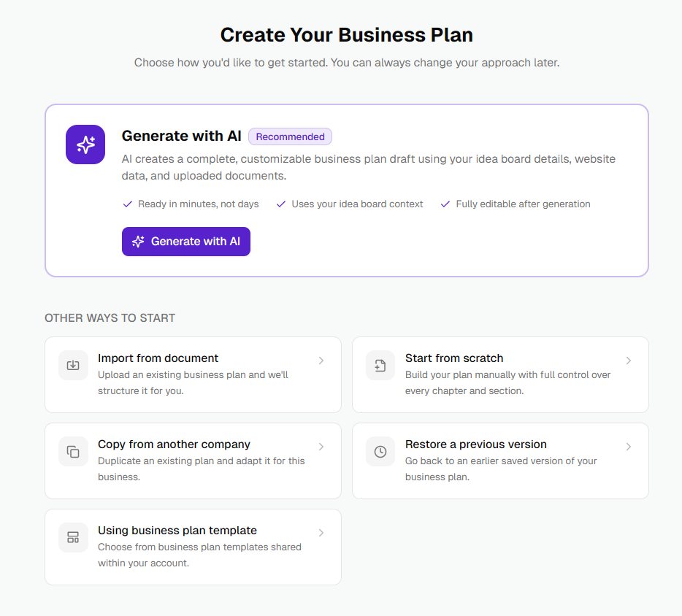Click the purple sparkle AI icon tile

tap(85, 145)
